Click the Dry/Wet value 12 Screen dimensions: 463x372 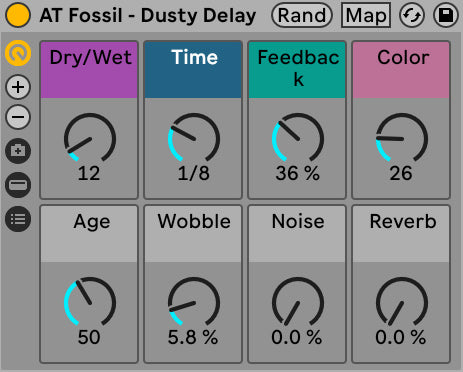(x=89, y=173)
